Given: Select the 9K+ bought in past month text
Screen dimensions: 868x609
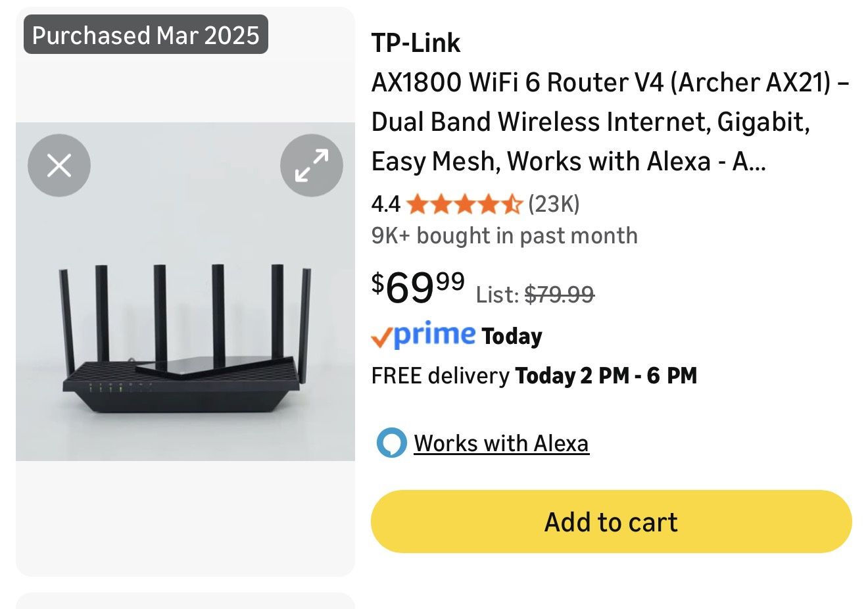Looking at the screenshot, I should click(505, 235).
